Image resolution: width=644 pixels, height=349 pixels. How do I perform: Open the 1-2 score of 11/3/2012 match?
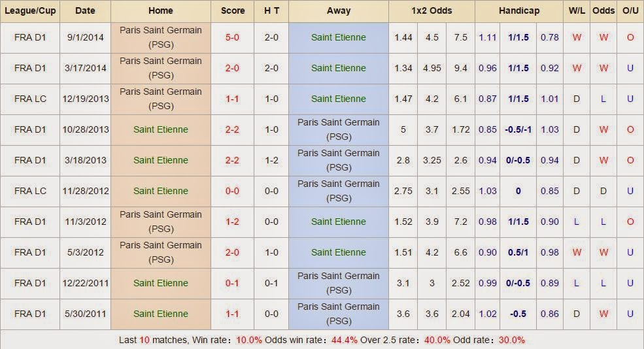232,222
